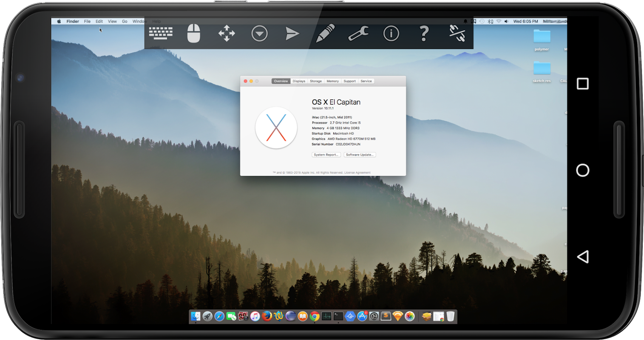The image size is (644, 340).
Task: Open help with the question mark icon
Action: pos(424,33)
